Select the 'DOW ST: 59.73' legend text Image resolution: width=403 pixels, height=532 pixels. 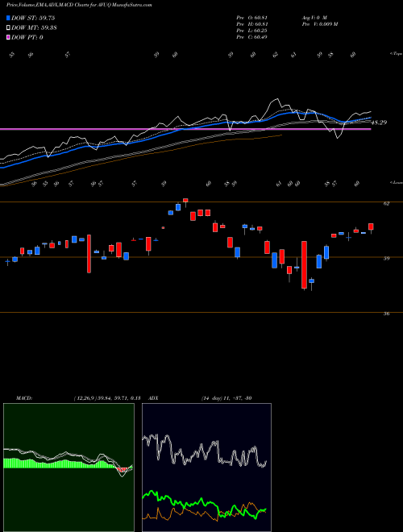33,18
